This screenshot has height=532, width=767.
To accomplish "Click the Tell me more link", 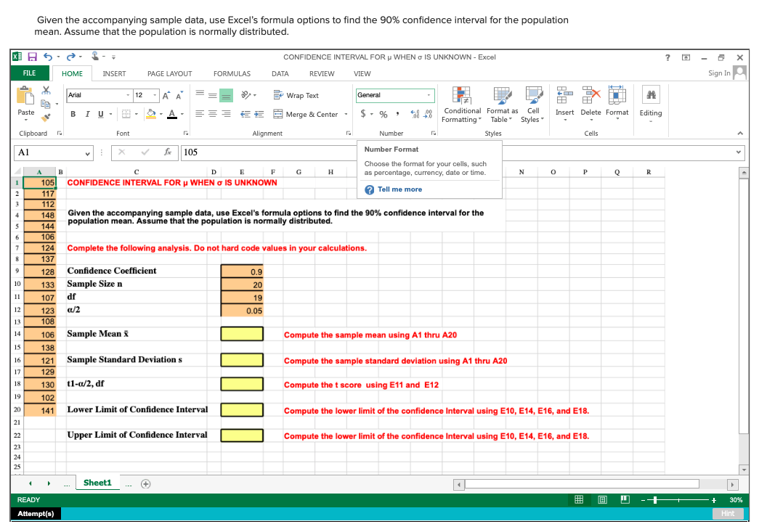I will pos(399,189).
